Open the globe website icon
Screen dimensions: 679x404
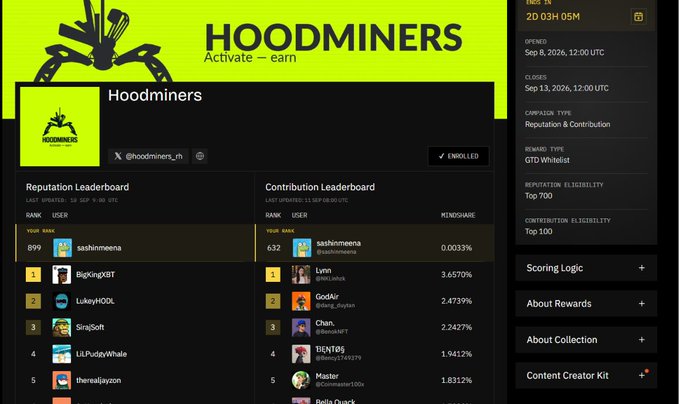[200, 156]
